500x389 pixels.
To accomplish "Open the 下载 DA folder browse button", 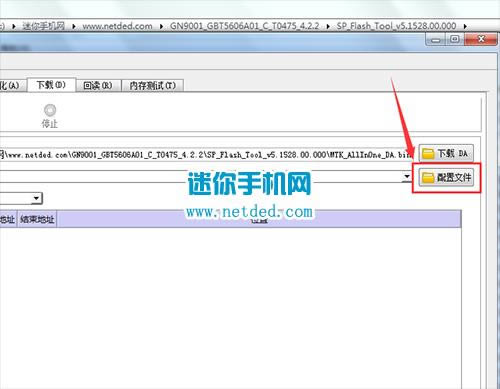I will point(446,153).
